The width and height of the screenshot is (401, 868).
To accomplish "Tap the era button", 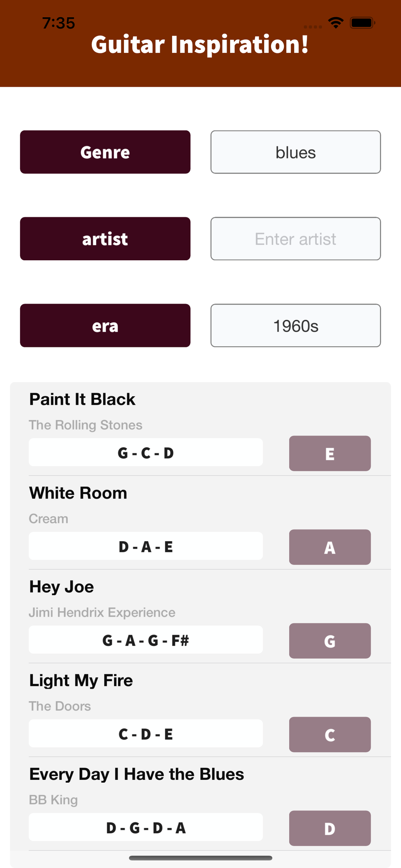I will [x=105, y=325].
